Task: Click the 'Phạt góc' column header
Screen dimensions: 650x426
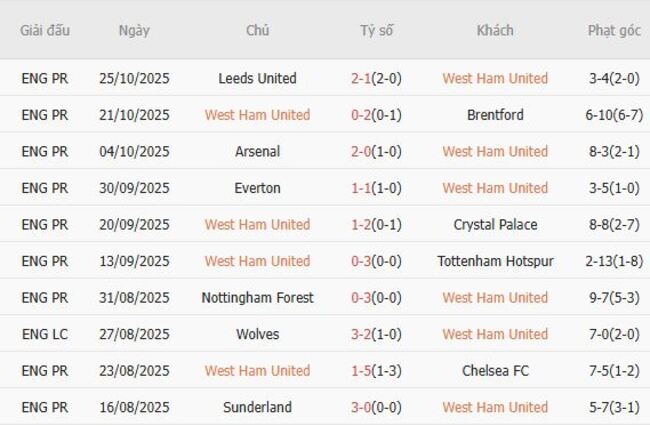Action: tap(614, 30)
